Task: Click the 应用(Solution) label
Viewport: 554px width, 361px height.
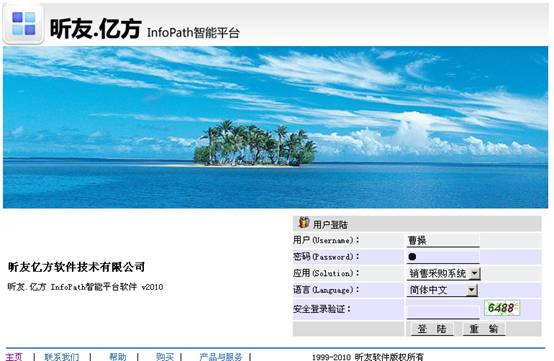Action: click(x=326, y=273)
